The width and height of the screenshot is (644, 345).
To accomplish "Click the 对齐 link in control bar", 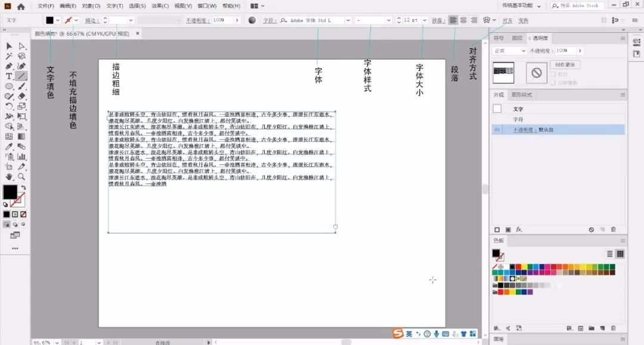I will pos(507,20).
